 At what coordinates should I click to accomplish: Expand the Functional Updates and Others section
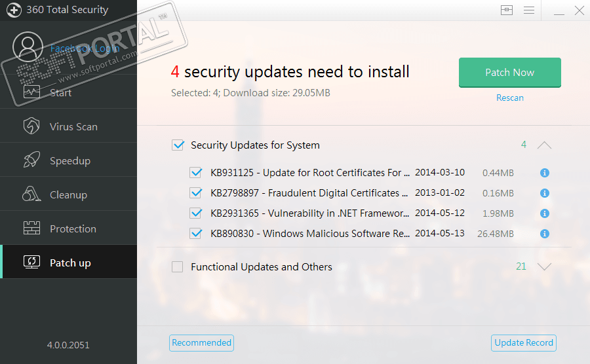coord(544,266)
